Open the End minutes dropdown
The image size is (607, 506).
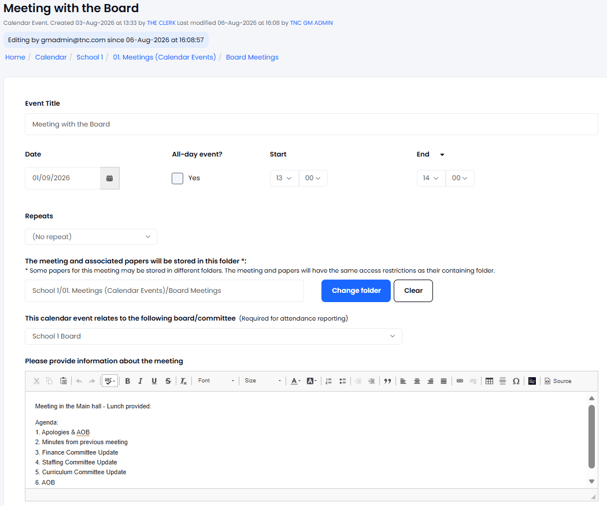(460, 178)
